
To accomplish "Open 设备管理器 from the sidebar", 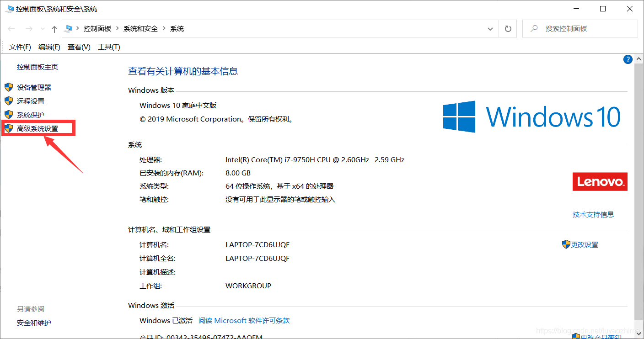I will [34, 87].
